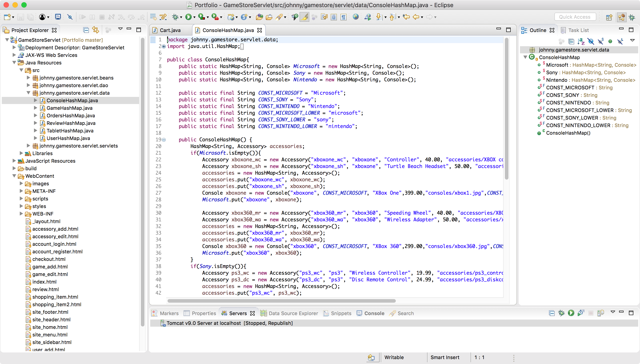The image size is (640, 364).
Task: Click the Open Type folder icon
Action: point(260,17)
